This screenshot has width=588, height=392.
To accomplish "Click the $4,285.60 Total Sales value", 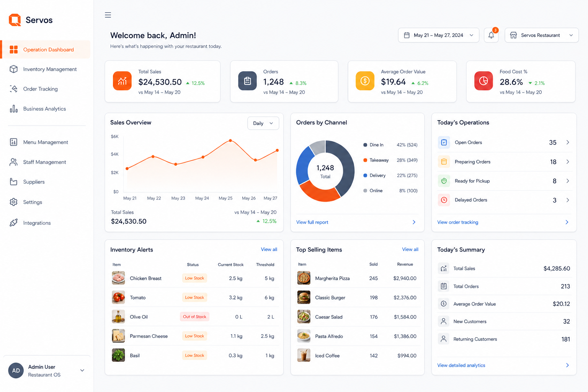I will [557, 269].
